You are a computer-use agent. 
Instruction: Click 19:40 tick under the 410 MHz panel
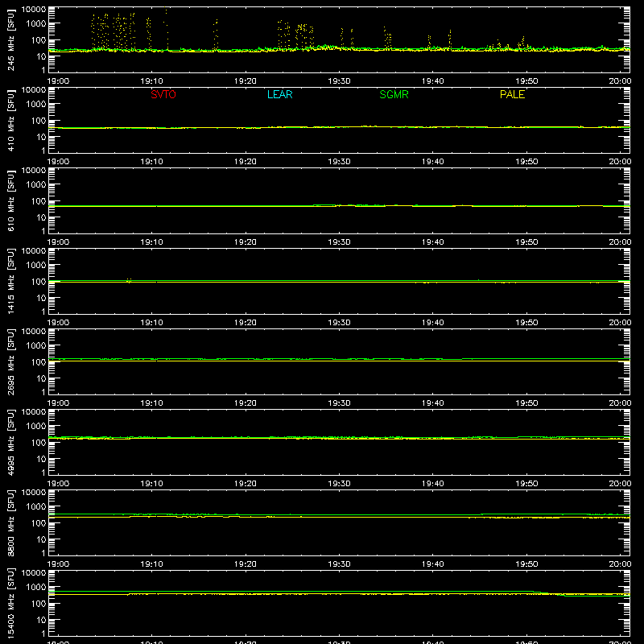pos(433,162)
